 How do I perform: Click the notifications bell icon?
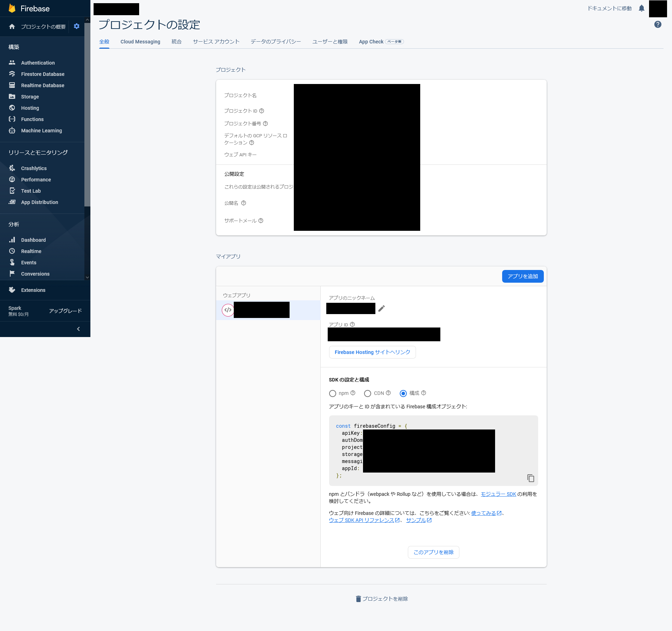coord(641,8)
